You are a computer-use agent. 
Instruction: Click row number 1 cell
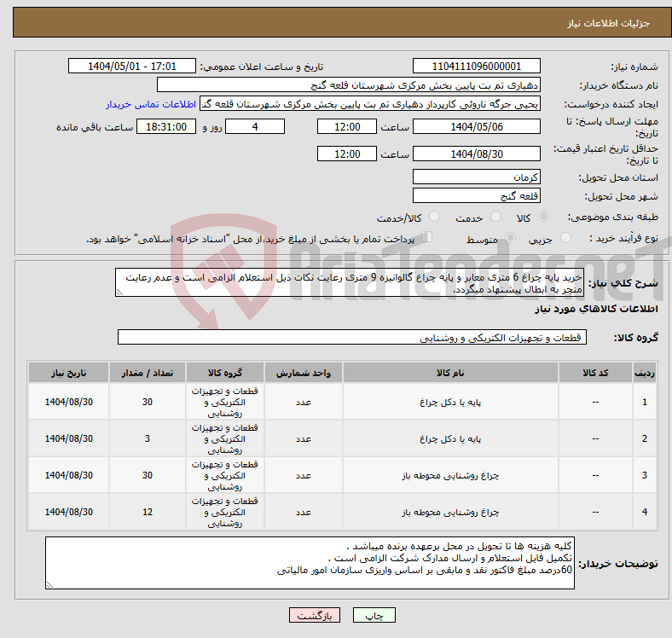[644, 402]
